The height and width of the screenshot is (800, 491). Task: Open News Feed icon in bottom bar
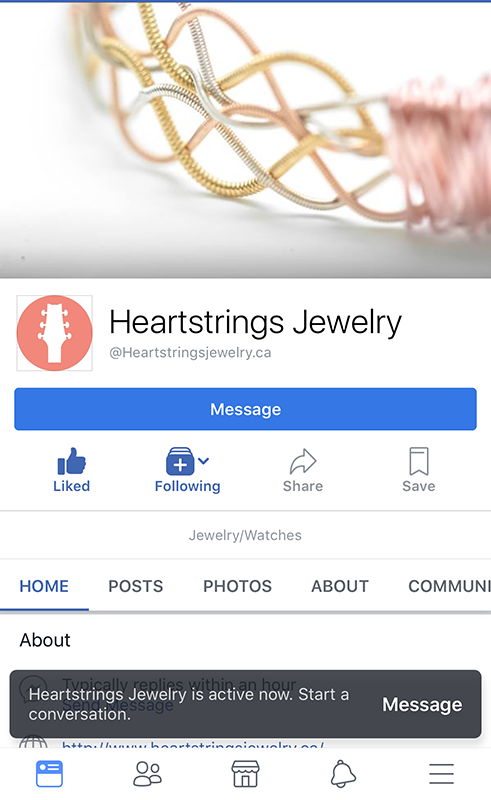(50, 773)
